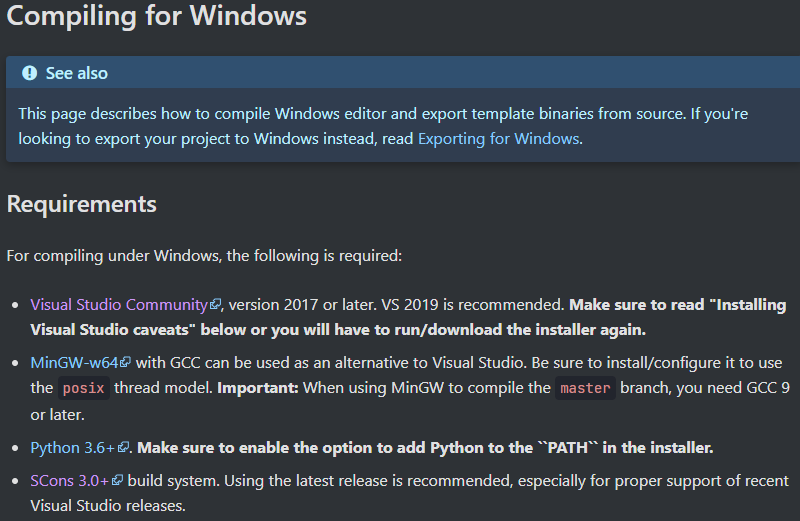Viewport: 800px width, 521px height.
Task: Click the 'For compiling under Windows' paragraph
Action: (204, 256)
